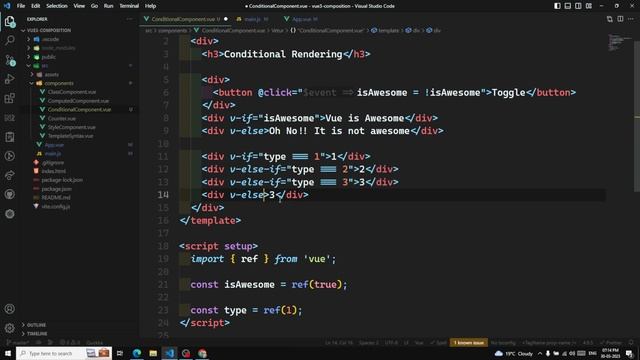Click the Task View taskbar icon
Viewport: 640px width, 360px height.
tap(120, 353)
